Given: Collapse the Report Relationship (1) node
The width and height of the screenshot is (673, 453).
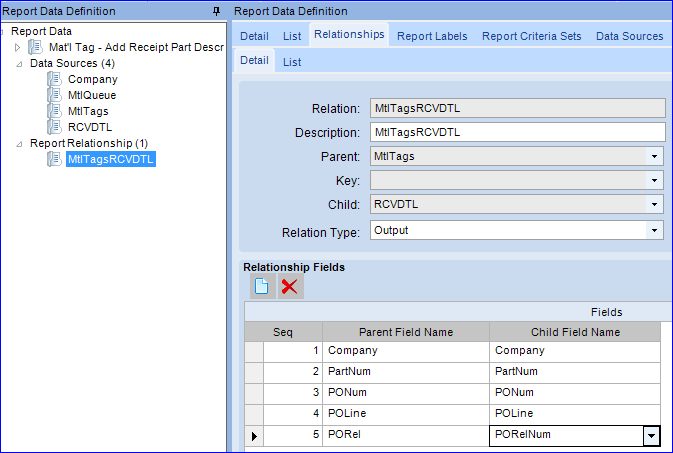Looking at the screenshot, I should tap(19, 144).
